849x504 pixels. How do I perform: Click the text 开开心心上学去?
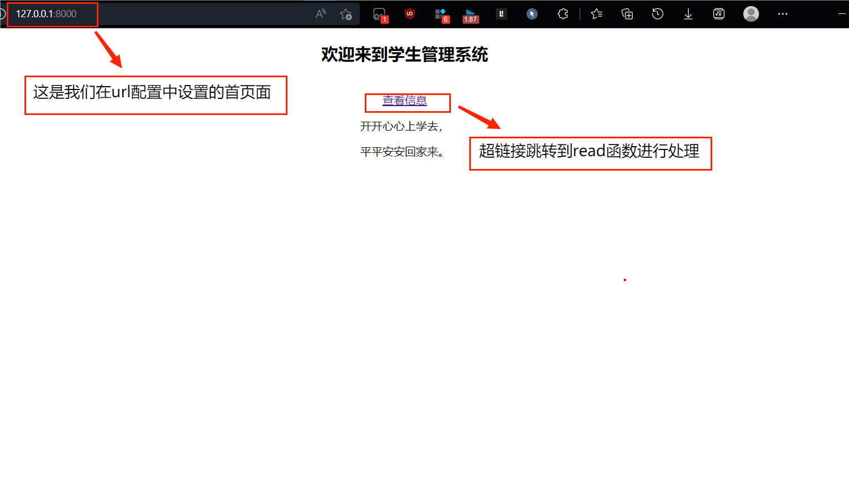click(x=401, y=127)
